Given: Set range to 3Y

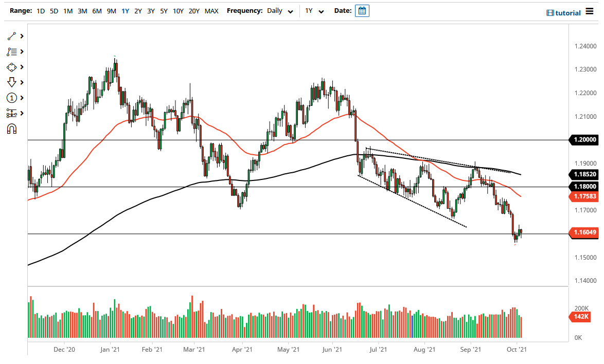Looking at the screenshot, I should (x=151, y=11).
